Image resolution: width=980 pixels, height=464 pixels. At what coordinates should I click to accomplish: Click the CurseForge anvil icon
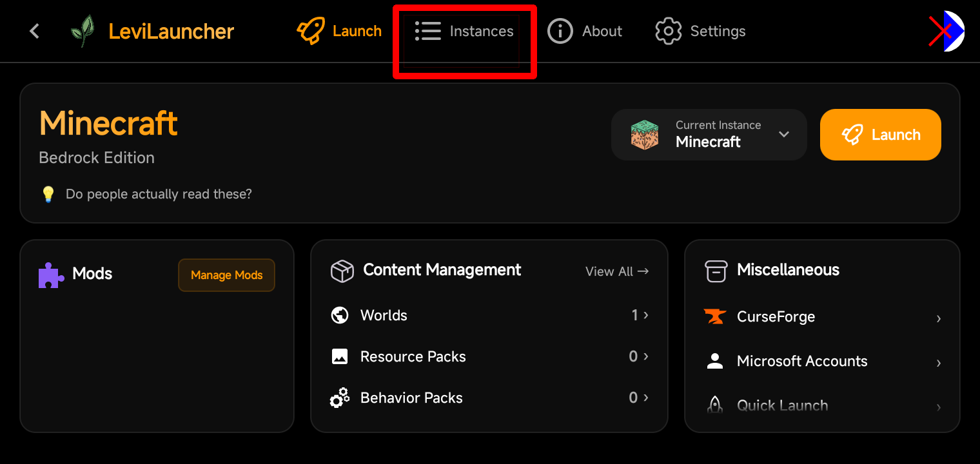[715, 316]
